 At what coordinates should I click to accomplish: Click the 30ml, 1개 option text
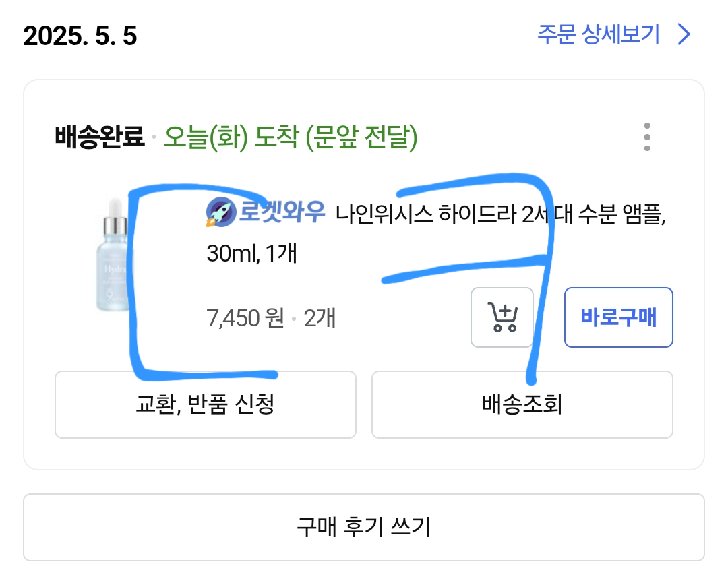point(251,254)
